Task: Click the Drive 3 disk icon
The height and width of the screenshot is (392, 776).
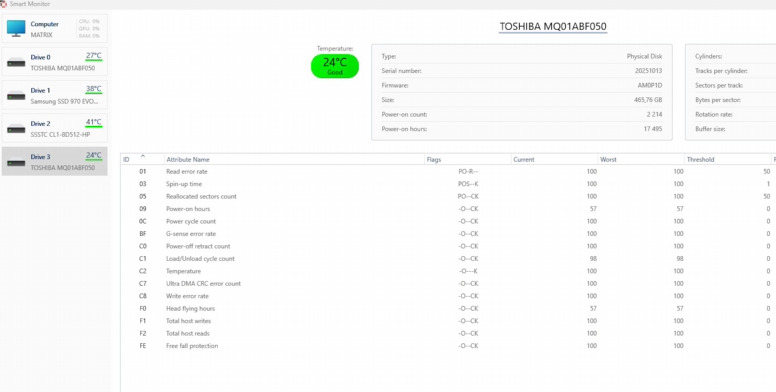Action: pos(16,162)
